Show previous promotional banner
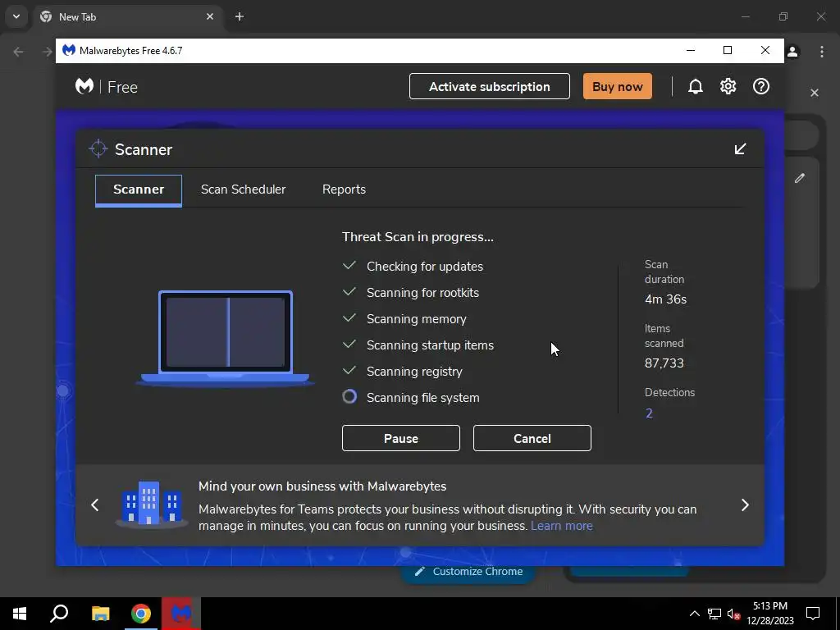Screen dimensions: 840x630 point(95,504)
